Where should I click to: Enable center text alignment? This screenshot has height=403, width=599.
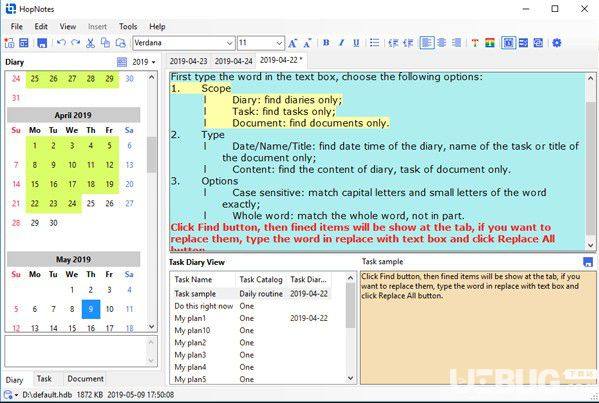442,43
